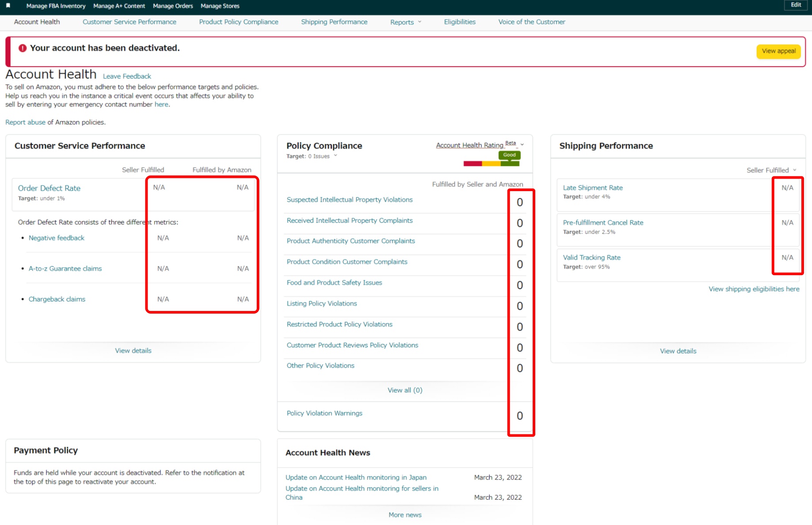The image size is (812, 525).
Task: Click the bookmark flag icon in top bar
Action: pos(8,6)
